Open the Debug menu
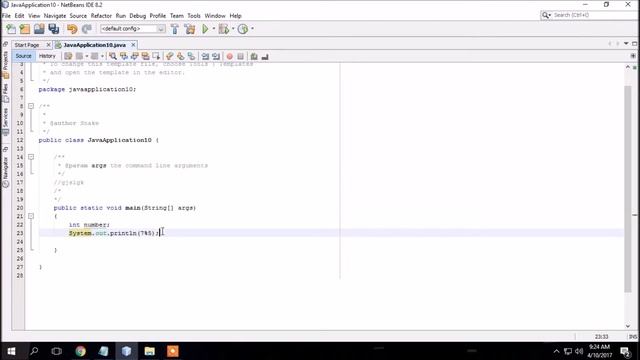640x360 pixels. tap(138, 16)
